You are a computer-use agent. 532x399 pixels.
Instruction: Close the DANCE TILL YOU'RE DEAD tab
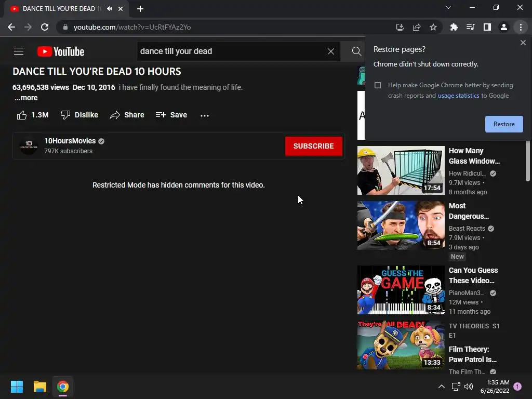click(x=121, y=9)
